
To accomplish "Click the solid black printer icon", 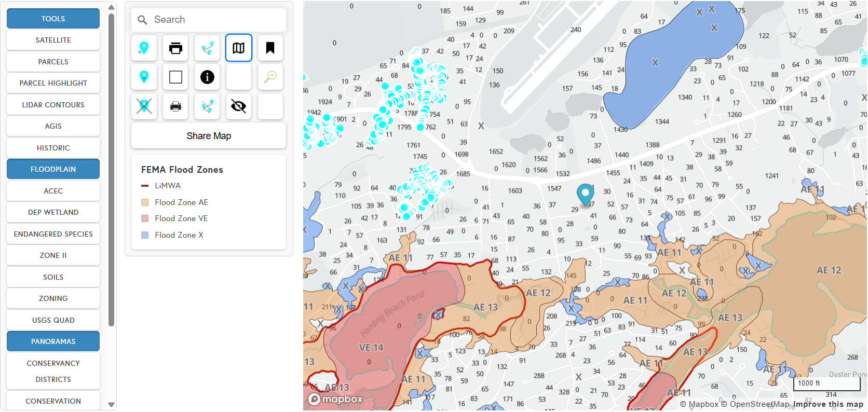I will tap(175, 48).
